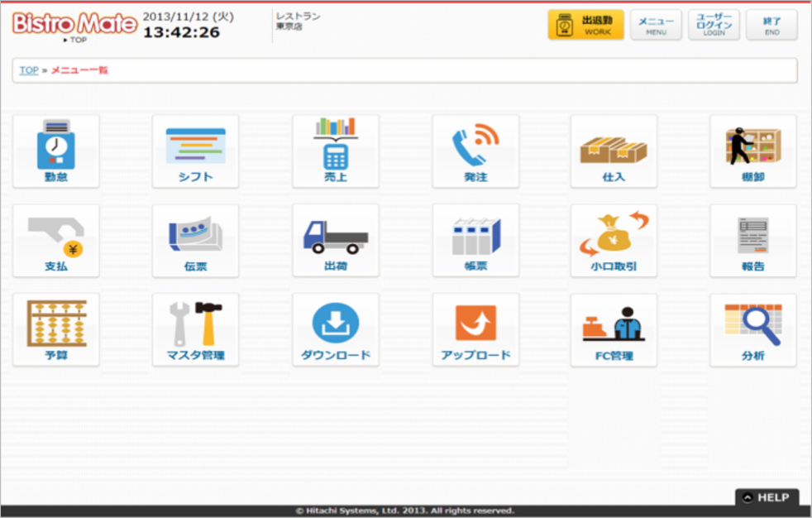This screenshot has width=812, height=518.
Task: Open the 棚卸 inventory shelf icon
Action: click(752, 151)
